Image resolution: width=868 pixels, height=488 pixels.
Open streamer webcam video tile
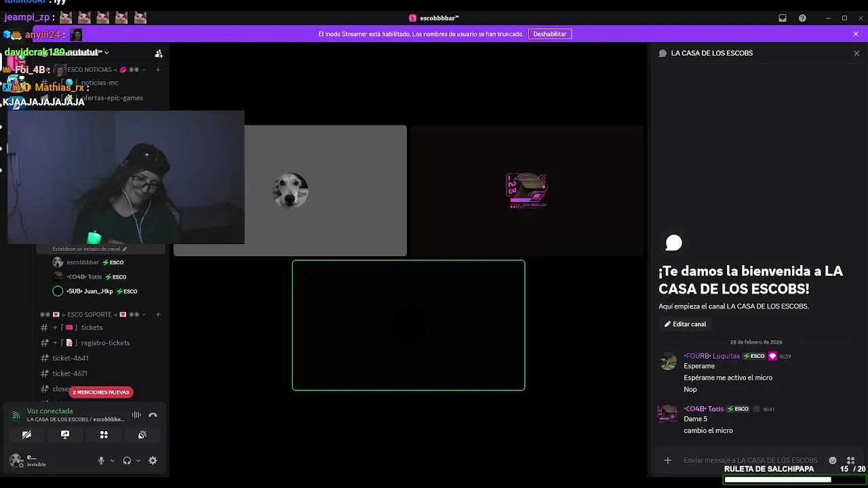pyautogui.click(x=125, y=177)
